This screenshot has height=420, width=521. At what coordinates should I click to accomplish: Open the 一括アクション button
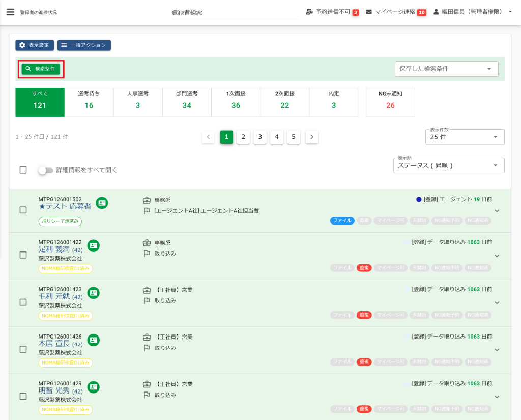tap(84, 45)
